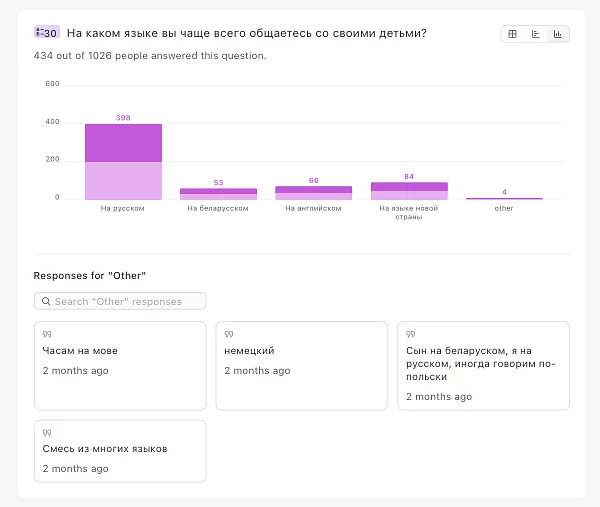Screen dimensions: 600x507
Task: Click quote icon on "Часам на мове" card
Action: pos(47,334)
